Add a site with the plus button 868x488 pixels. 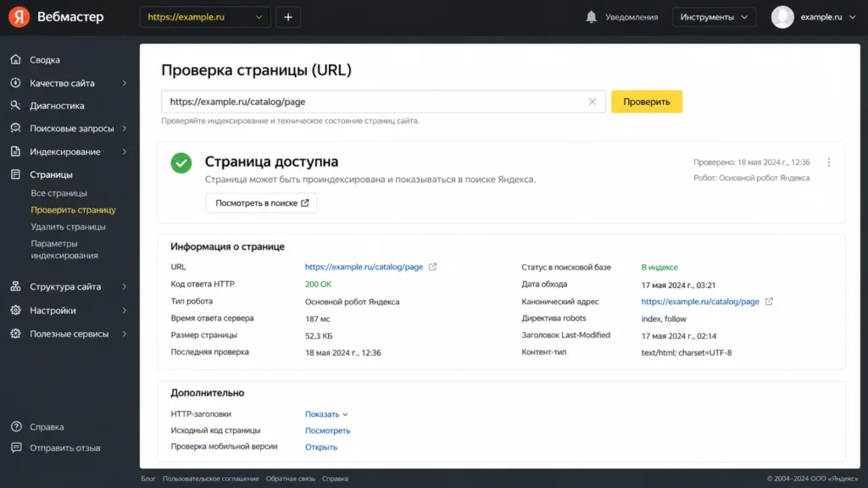(x=288, y=17)
